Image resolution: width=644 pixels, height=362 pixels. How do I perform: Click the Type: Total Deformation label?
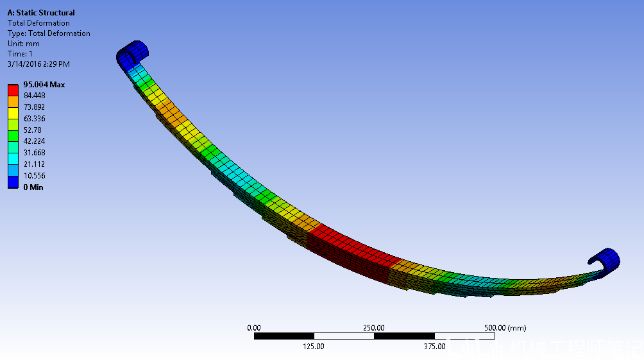49,33
